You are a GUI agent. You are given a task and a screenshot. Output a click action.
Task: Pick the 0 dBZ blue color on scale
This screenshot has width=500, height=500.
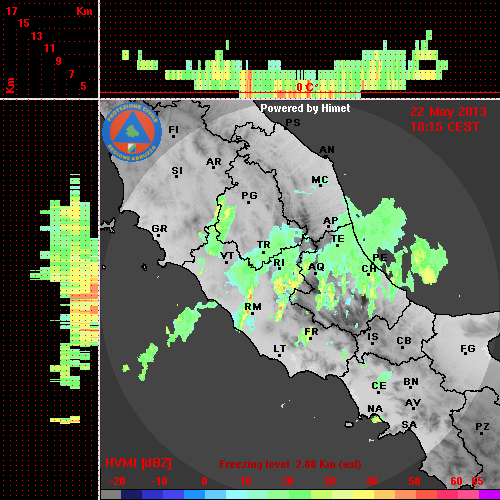tap(205, 495)
